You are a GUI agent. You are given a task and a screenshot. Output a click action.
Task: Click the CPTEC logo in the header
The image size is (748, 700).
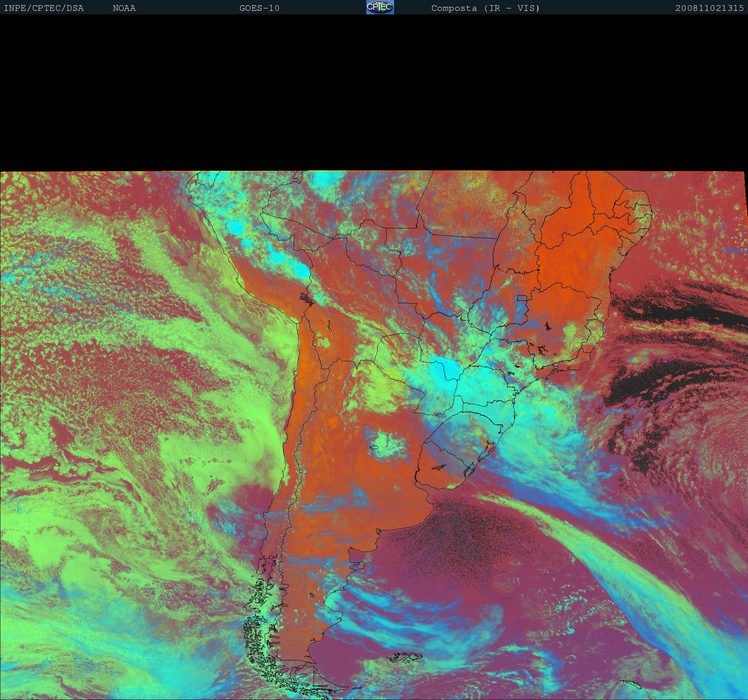pos(380,7)
